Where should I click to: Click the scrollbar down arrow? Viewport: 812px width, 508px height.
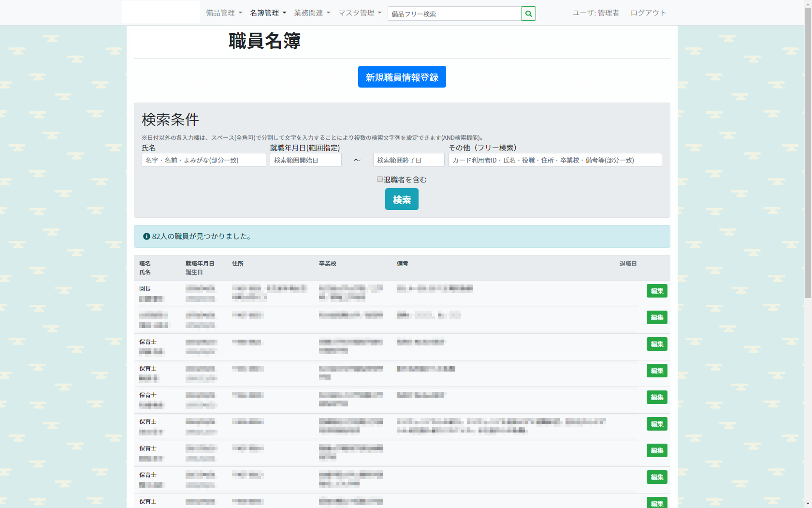tap(808, 504)
